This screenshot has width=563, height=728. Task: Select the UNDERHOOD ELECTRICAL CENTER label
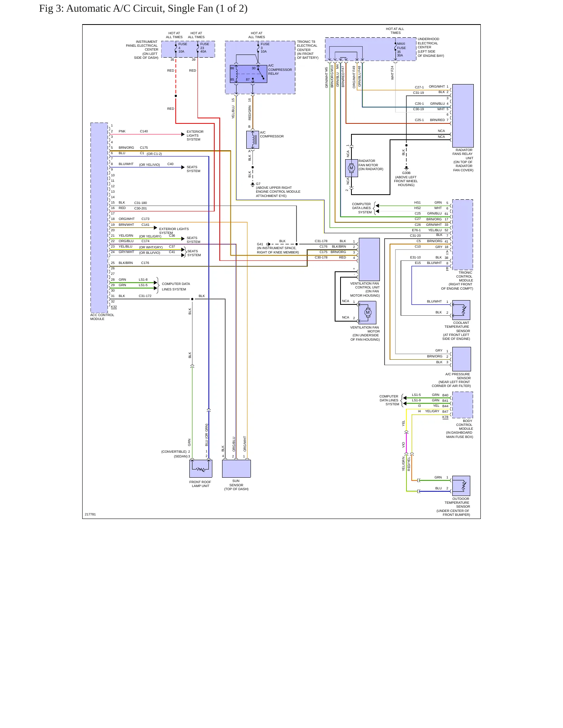[431, 47]
